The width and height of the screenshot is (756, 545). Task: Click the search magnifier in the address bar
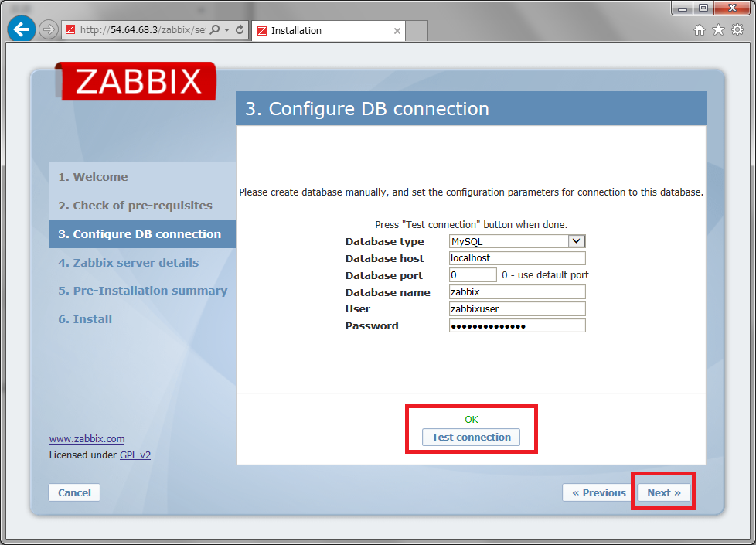pos(215,30)
